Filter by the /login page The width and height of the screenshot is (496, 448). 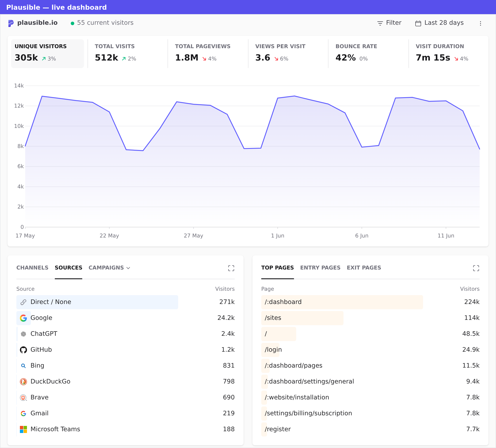tap(370, 350)
